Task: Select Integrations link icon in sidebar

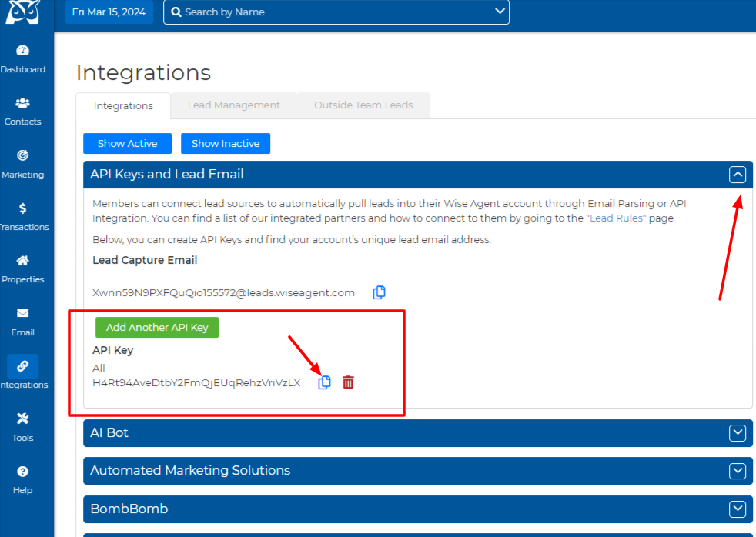Action: 22,366
